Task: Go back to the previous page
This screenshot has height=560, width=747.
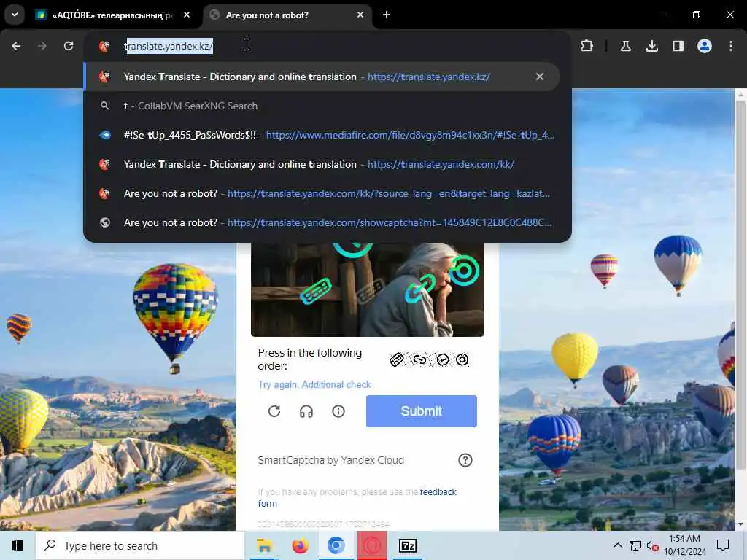Action: pos(16,46)
